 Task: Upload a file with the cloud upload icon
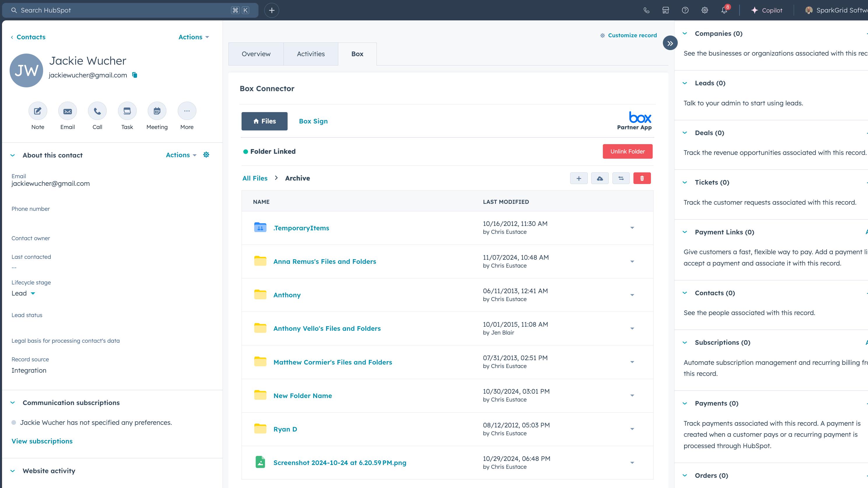[x=600, y=178]
